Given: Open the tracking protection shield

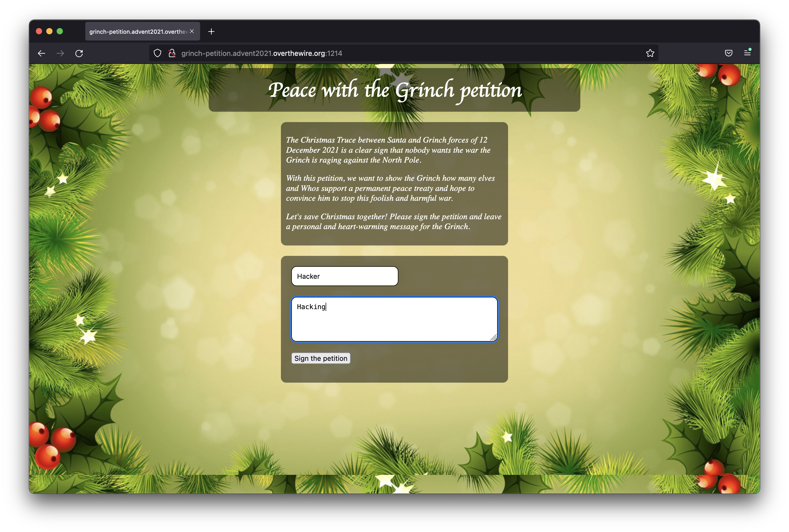Looking at the screenshot, I should (157, 53).
